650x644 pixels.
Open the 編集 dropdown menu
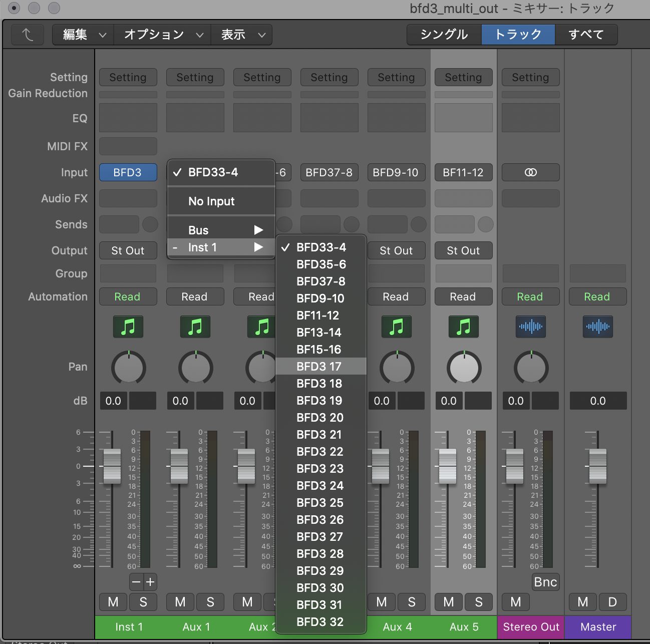[83, 35]
